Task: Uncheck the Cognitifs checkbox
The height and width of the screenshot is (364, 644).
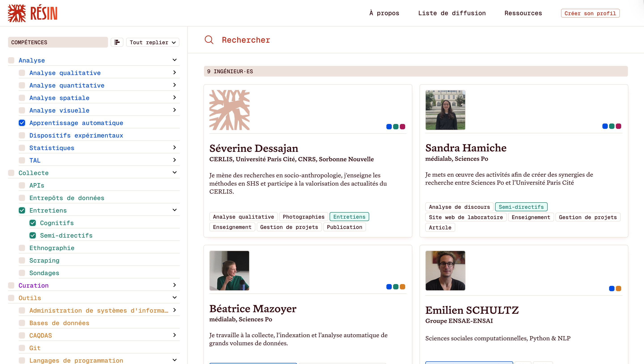Action: coord(33,223)
